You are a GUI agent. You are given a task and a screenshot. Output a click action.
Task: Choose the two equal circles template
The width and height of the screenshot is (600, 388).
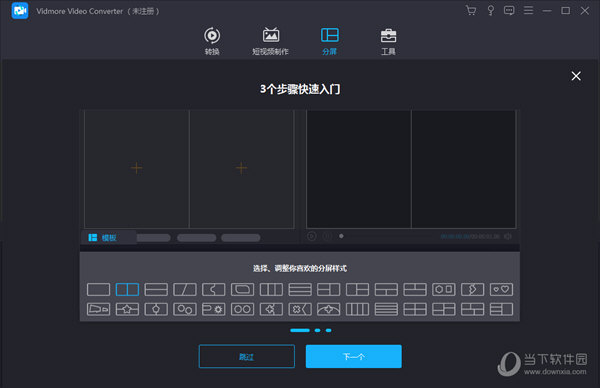pyautogui.click(x=242, y=309)
